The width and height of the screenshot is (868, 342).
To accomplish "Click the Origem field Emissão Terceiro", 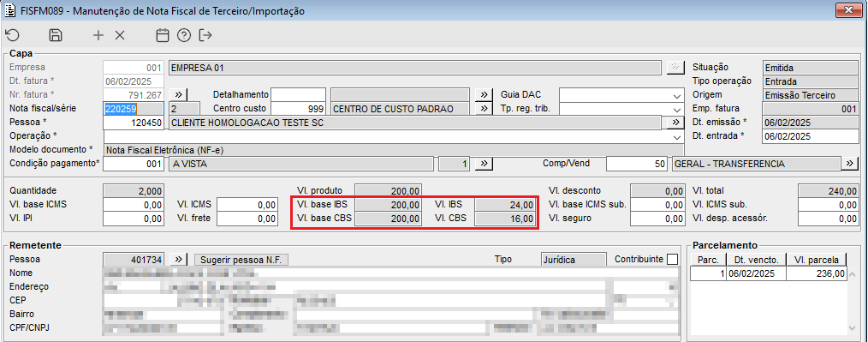I will tap(810, 95).
